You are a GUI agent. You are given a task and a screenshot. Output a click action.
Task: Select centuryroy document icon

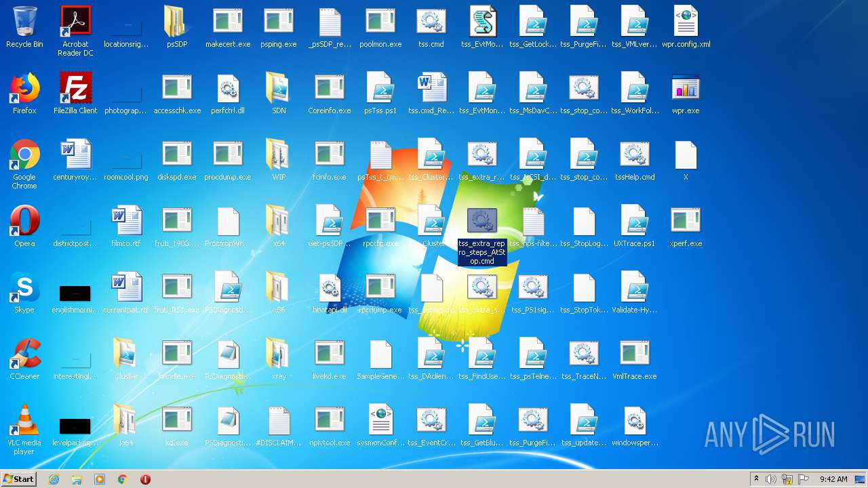click(75, 155)
